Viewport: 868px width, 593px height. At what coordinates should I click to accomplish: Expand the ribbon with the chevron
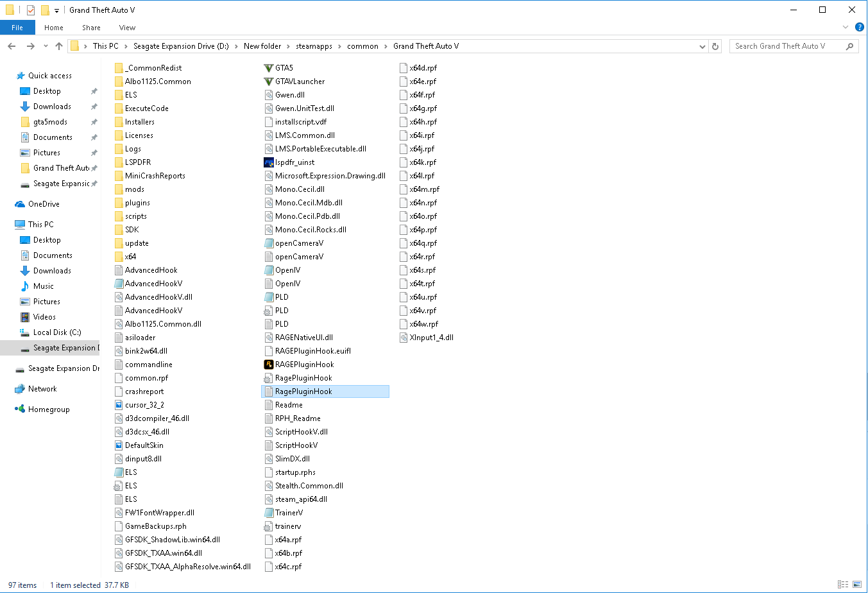point(846,27)
